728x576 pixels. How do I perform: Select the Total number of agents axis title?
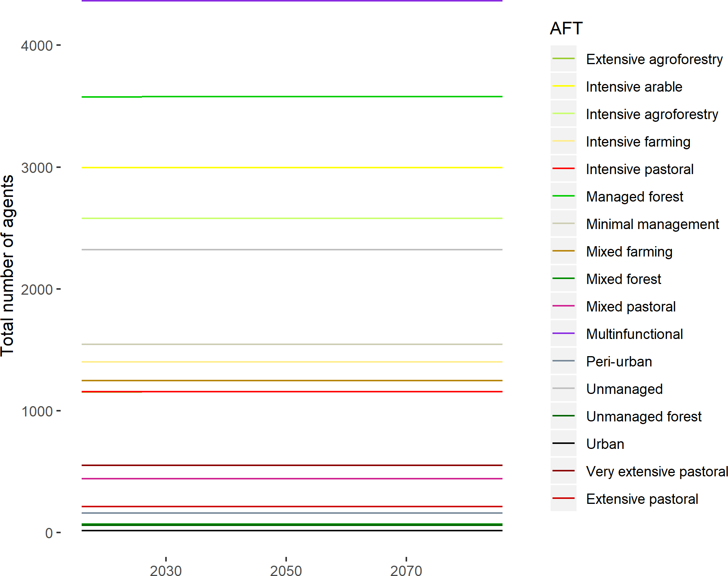[8, 266]
